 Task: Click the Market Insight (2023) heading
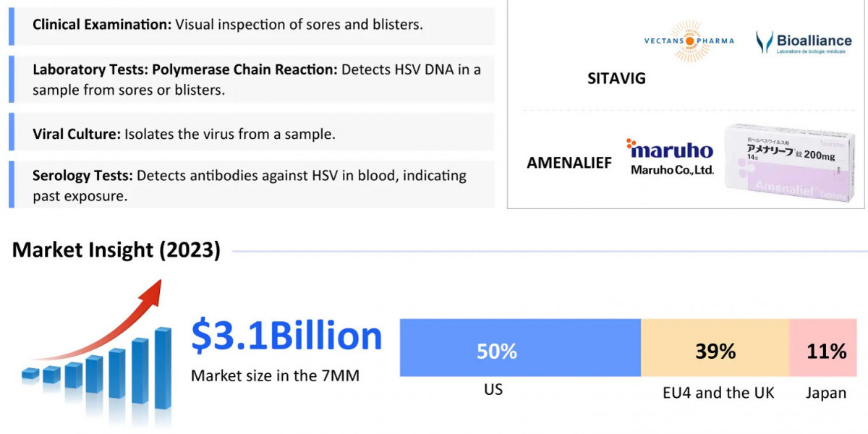pyautogui.click(x=116, y=250)
